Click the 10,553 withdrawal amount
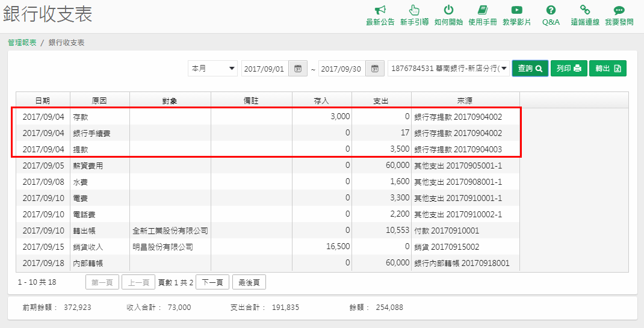This screenshot has width=644, height=328. pyautogui.click(x=398, y=231)
